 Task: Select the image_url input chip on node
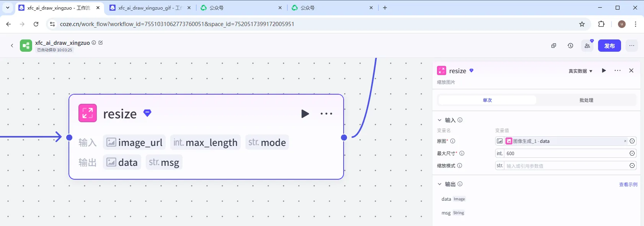coord(134,142)
